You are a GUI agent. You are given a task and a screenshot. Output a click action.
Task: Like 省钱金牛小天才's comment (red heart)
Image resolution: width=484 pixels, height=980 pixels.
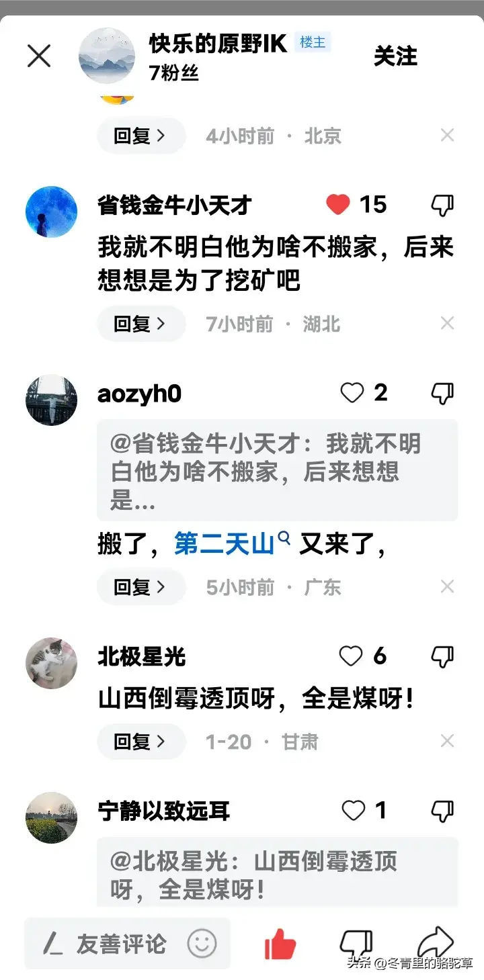pyautogui.click(x=338, y=204)
